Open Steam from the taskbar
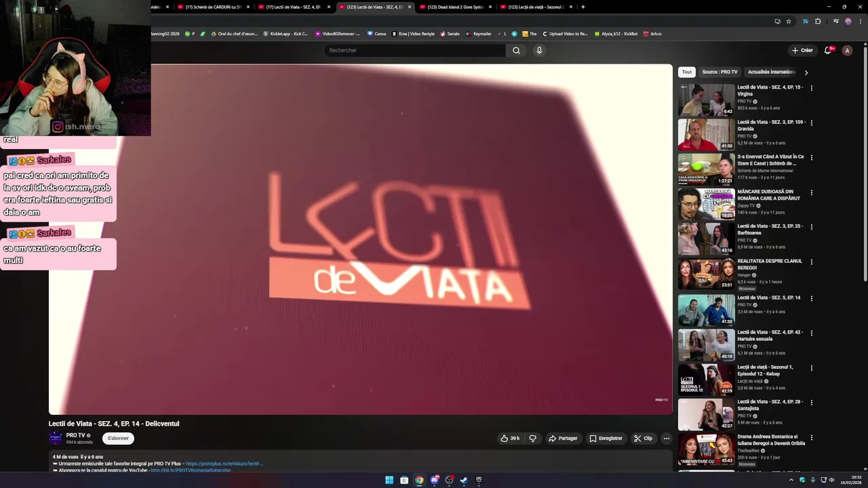868x488 pixels. (x=464, y=480)
